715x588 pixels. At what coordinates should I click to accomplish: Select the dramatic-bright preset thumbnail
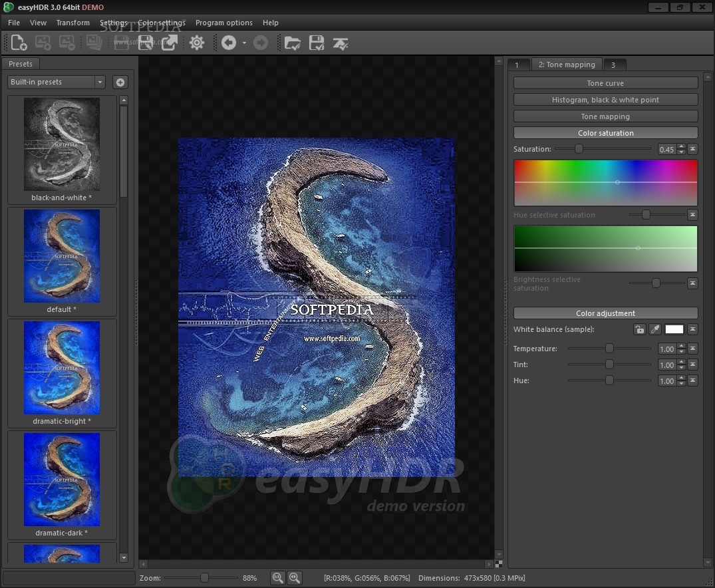tap(62, 368)
